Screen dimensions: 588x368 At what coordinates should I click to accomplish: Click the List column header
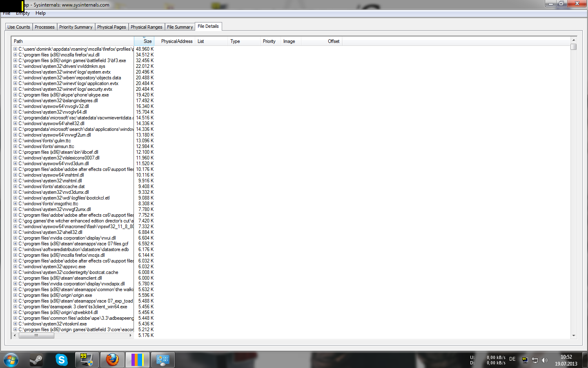(x=211, y=41)
